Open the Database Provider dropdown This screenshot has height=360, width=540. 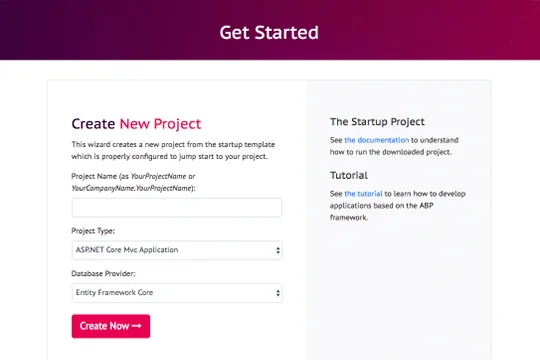(177, 293)
